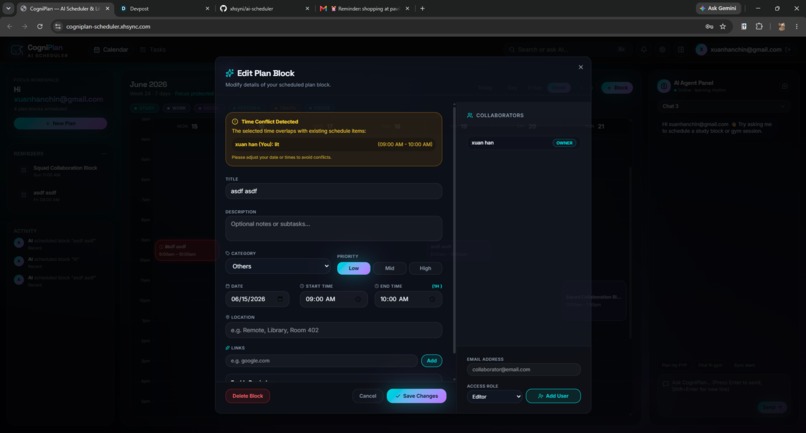
Task: Switch to the Gmail Reminder shopping tab
Action: pyautogui.click(x=364, y=9)
